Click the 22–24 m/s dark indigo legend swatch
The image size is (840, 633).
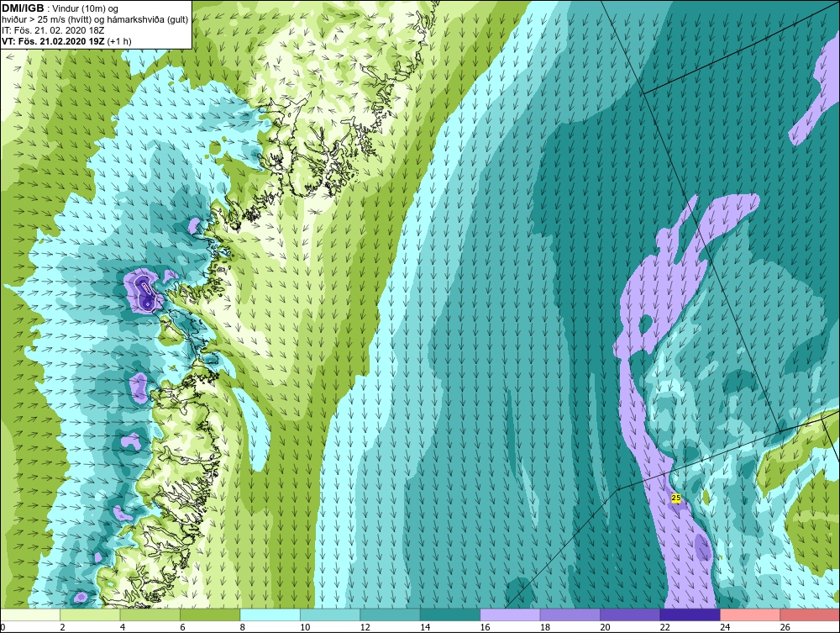click(x=690, y=615)
